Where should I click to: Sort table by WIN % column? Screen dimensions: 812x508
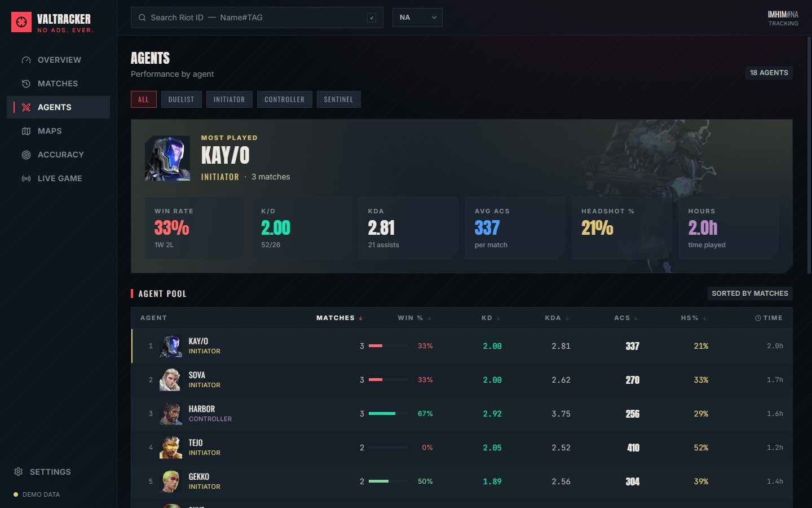pyautogui.click(x=414, y=318)
